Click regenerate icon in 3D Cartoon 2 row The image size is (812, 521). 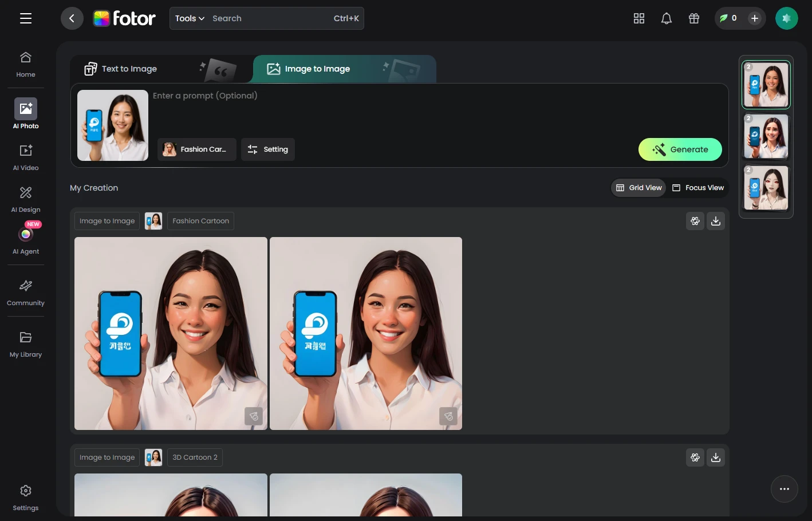(695, 457)
